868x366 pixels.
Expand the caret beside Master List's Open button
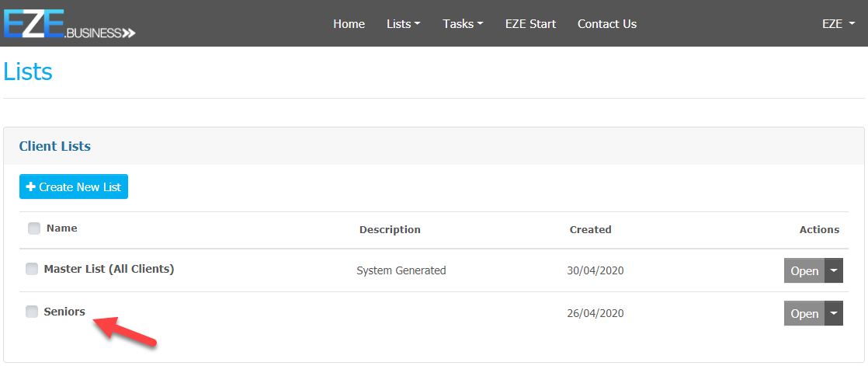click(x=833, y=270)
